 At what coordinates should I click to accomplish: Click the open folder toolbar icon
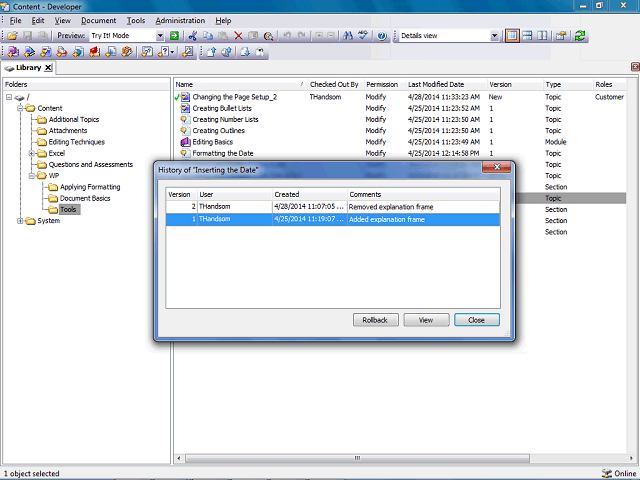point(12,36)
